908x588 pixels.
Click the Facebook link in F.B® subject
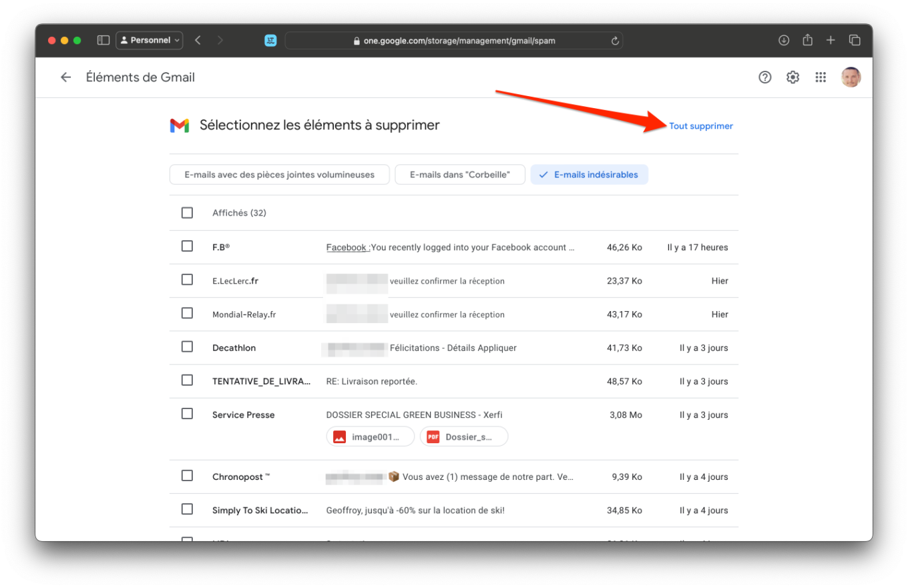pyautogui.click(x=348, y=248)
